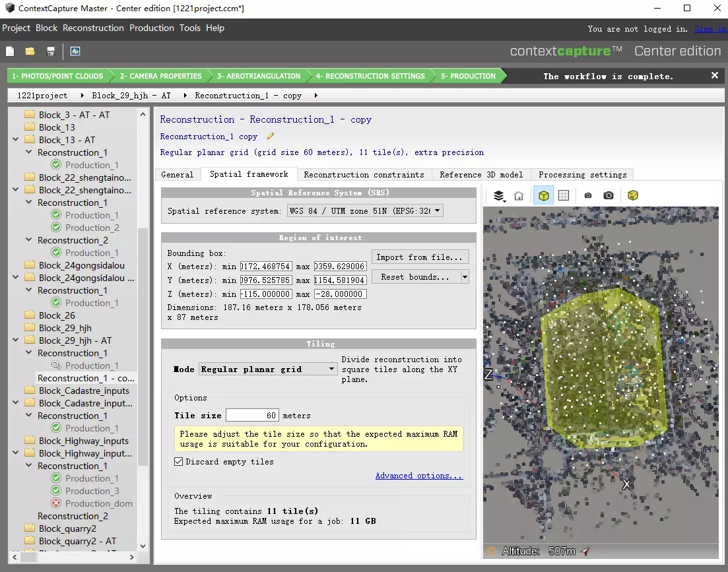
Task: Click the Import from file... button
Action: [420, 257]
